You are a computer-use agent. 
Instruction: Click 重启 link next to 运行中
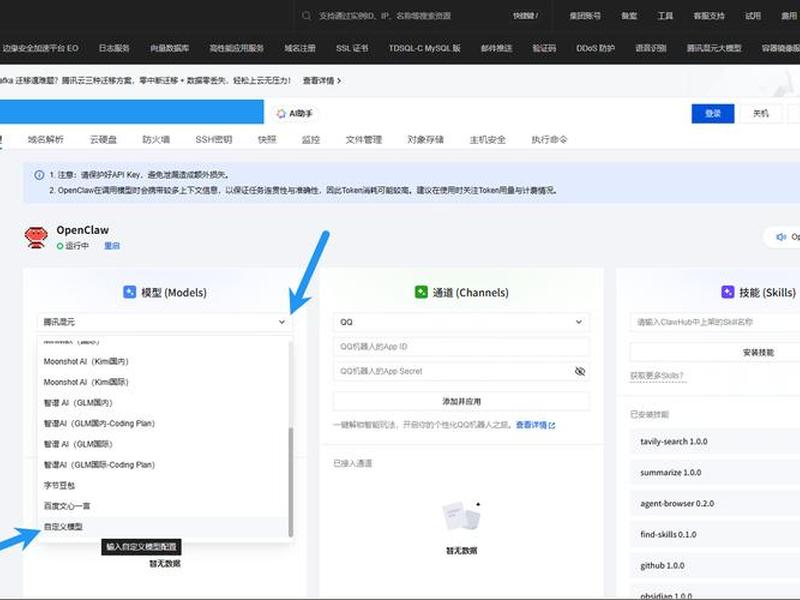click(x=112, y=246)
